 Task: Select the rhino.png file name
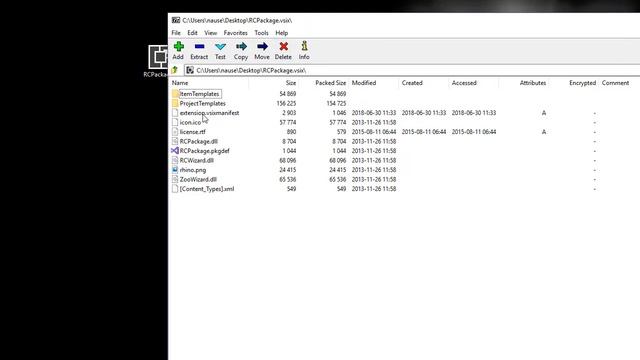[193, 170]
